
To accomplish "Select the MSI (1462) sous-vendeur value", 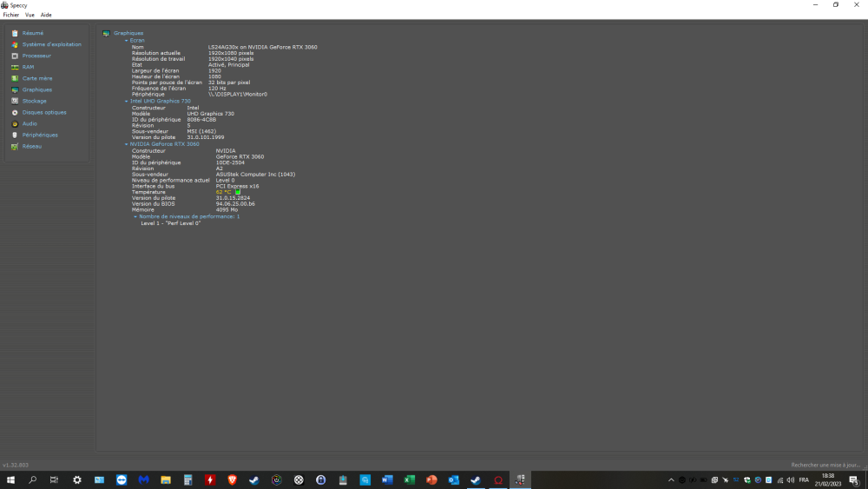I will pos(201,131).
